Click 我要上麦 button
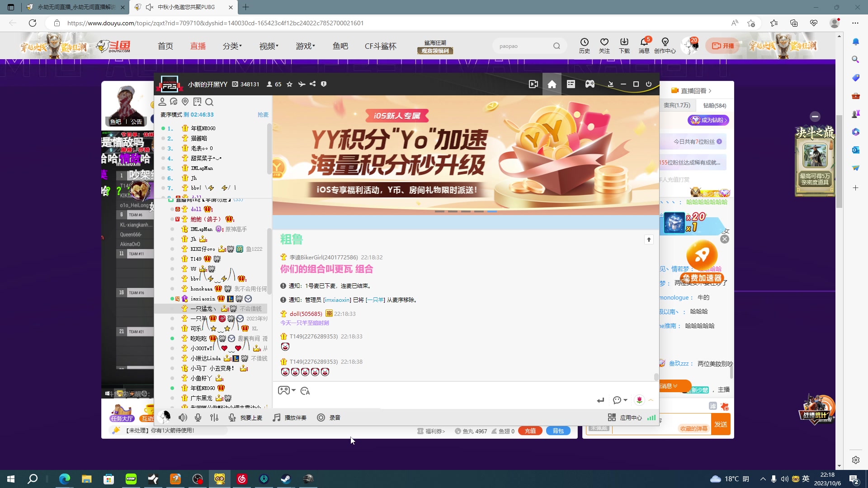Image resolution: width=868 pixels, height=488 pixels. click(x=246, y=418)
